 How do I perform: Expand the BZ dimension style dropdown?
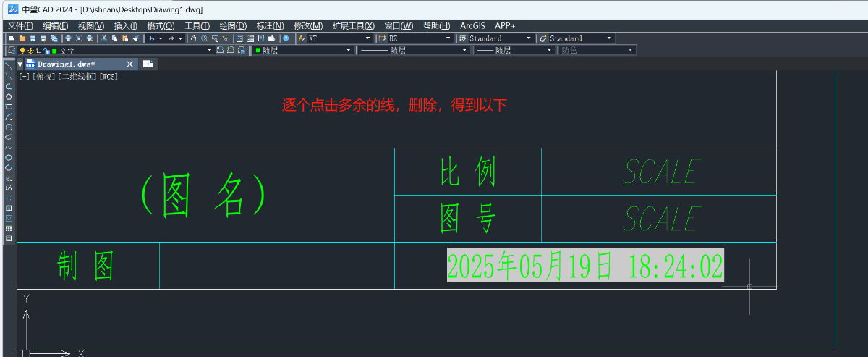[x=448, y=38]
